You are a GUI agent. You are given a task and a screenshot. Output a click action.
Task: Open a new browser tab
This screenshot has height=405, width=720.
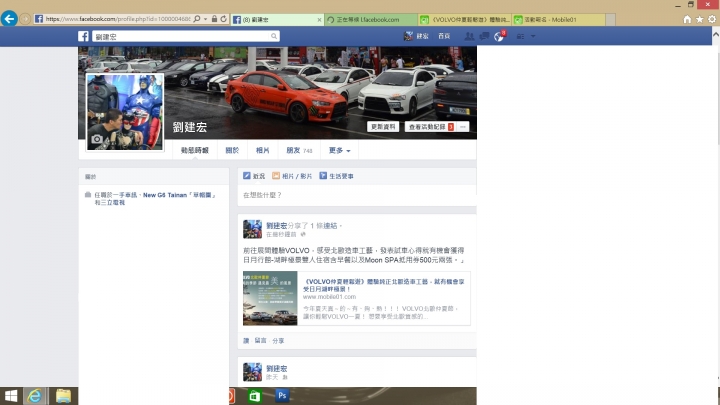[610, 20]
